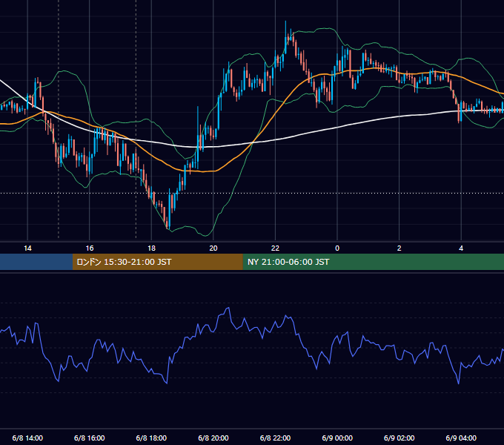
Task: Click the 18 hour label on price chart axis
Action: (x=151, y=248)
